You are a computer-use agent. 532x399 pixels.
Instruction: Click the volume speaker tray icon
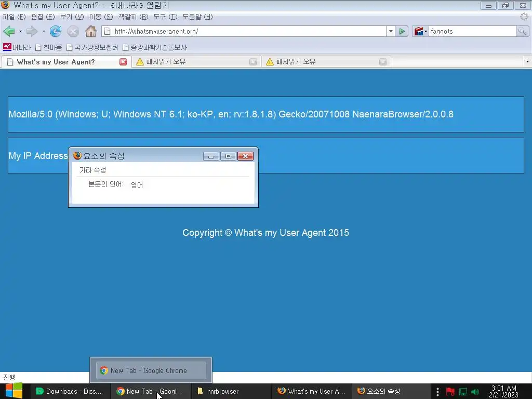(x=475, y=392)
